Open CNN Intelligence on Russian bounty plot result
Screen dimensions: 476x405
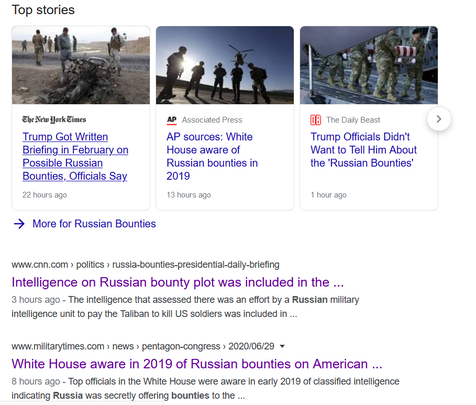coord(177,282)
